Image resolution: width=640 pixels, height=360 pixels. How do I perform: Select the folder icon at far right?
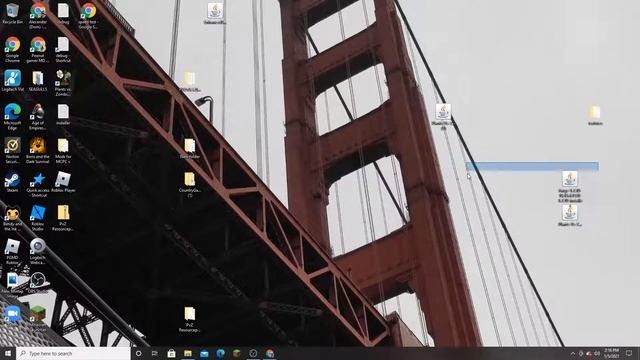click(x=595, y=115)
